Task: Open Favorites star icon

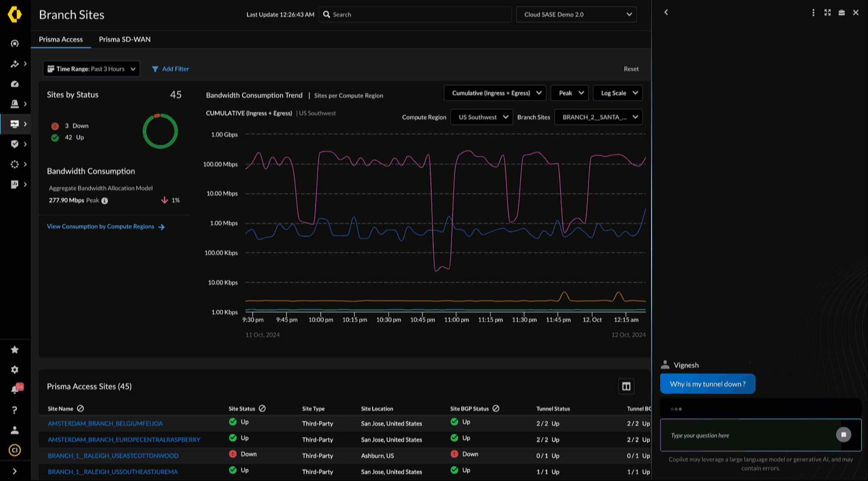Action: pyautogui.click(x=14, y=350)
